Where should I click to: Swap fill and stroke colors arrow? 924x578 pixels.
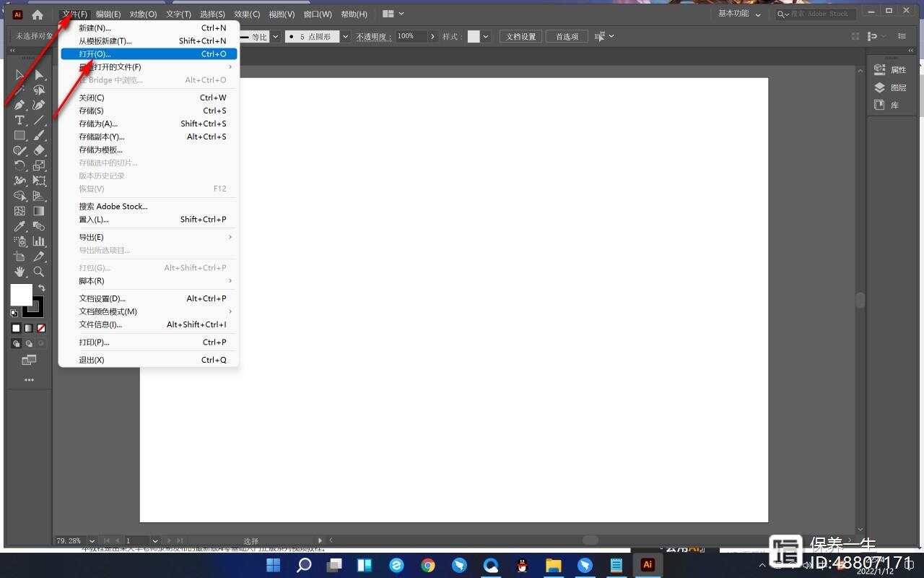pos(41,288)
